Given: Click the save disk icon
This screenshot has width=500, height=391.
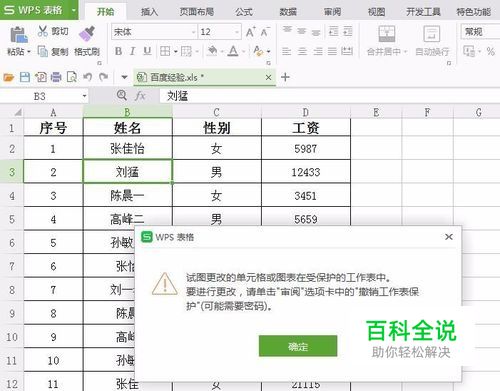Looking at the screenshot, I should pos(25,78).
